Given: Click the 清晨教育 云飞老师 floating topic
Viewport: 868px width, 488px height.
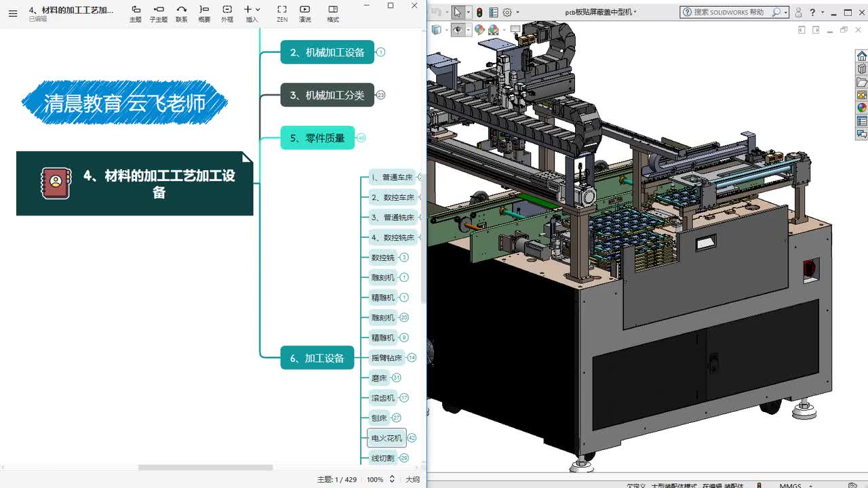Looking at the screenshot, I should point(125,103).
